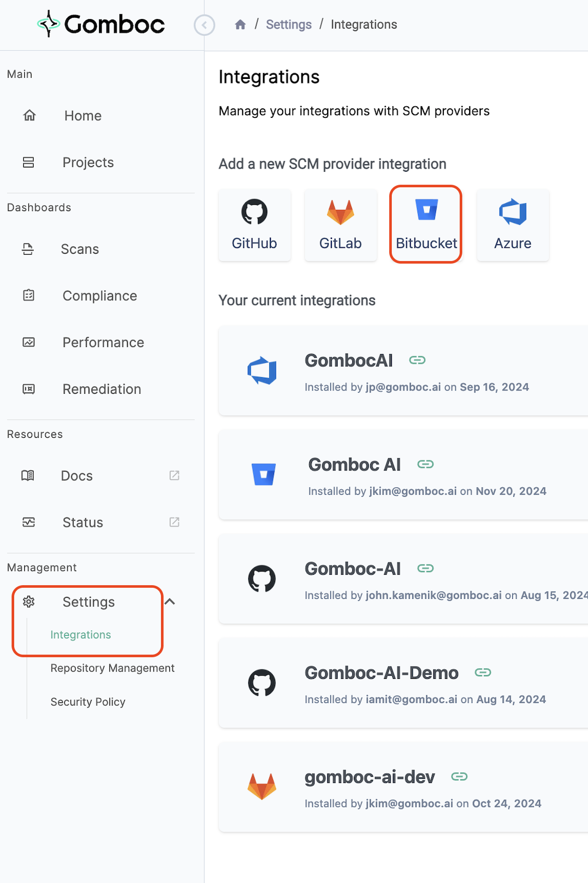Image resolution: width=588 pixels, height=883 pixels.
Task: Click the Gomboc-AI integration name
Action: pos(353,569)
